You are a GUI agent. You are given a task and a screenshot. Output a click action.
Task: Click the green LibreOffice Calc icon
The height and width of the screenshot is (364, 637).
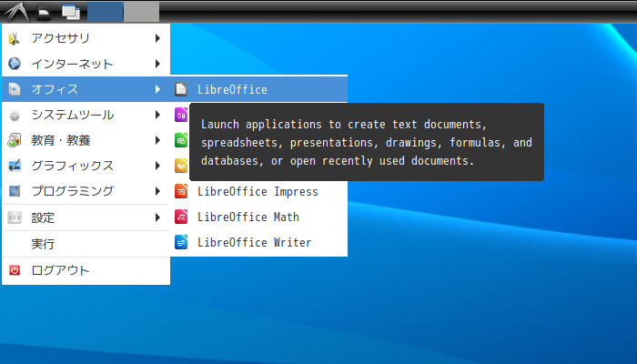(181, 140)
